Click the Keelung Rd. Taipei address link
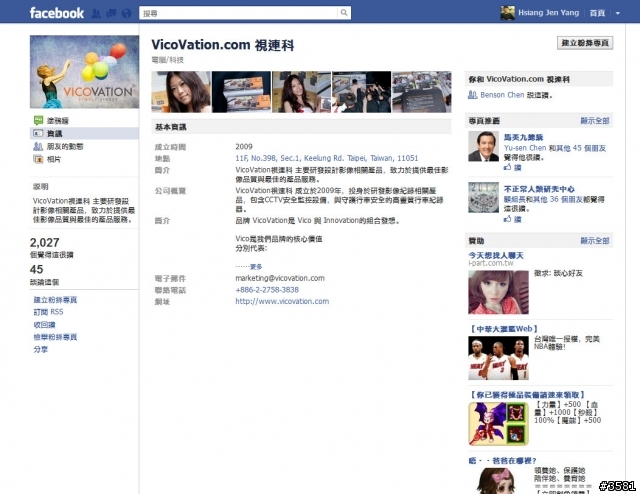Viewport: 640px width, 494px height. click(327, 158)
